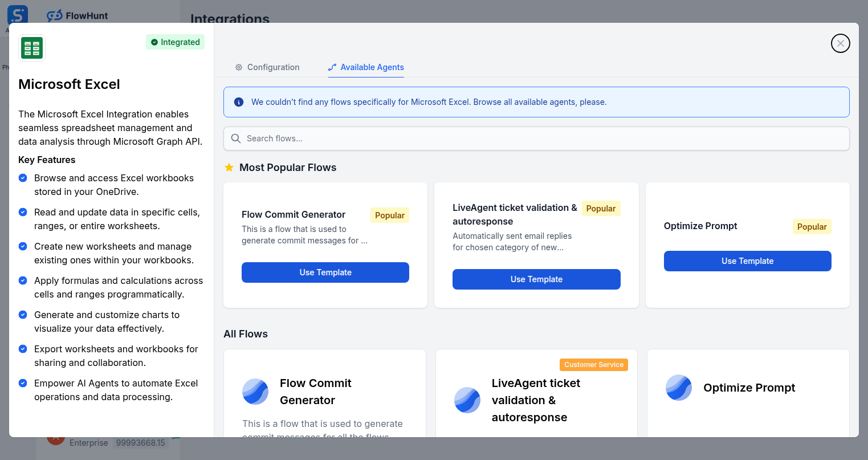This screenshot has width=868, height=460.
Task: Click the Popular badge on Optimize Prompt
Action: point(812,227)
